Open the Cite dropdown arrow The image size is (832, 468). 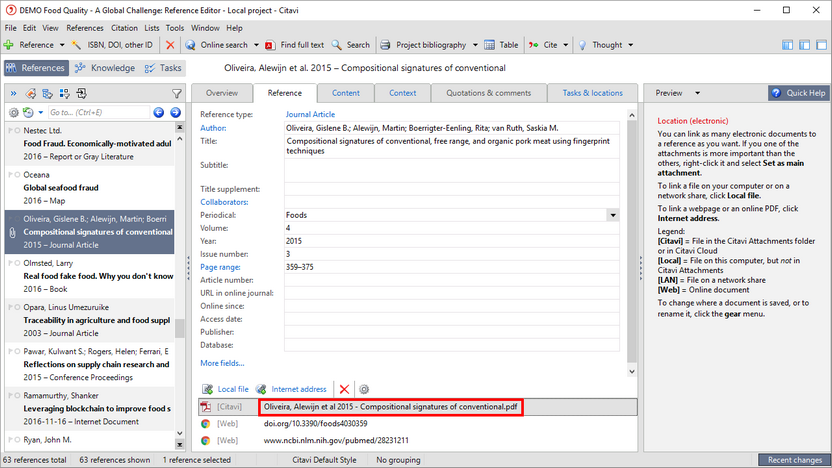click(x=566, y=45)
